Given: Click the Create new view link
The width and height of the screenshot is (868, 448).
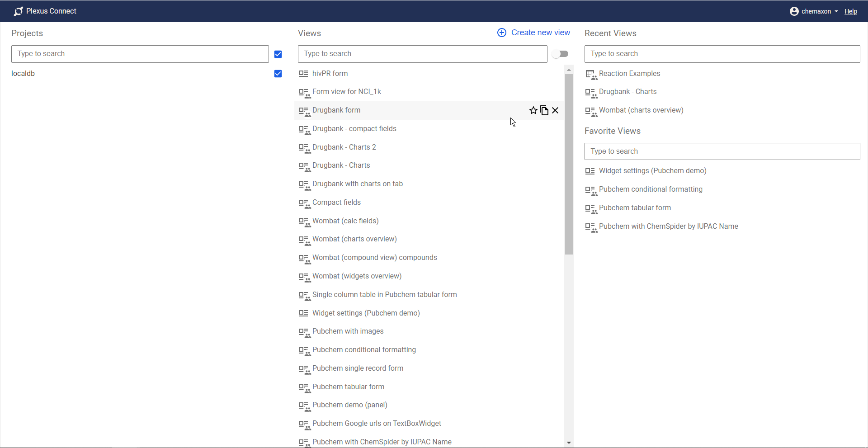Looking at the screenshot, I should point(540,33).
